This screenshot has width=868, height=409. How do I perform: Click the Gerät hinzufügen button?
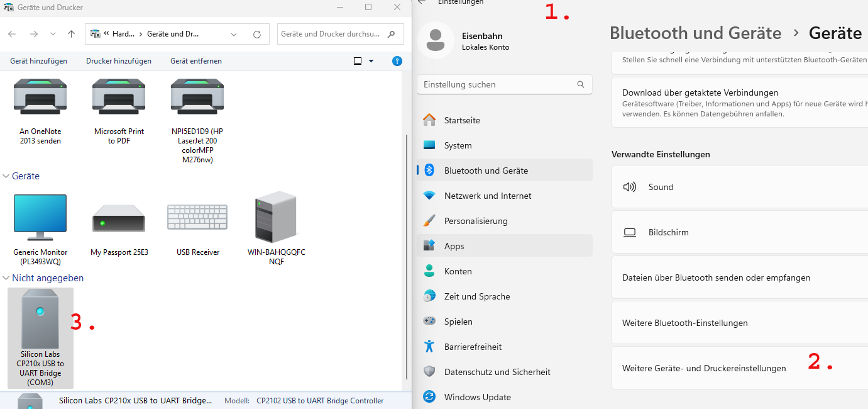click(x=38, y=61)
